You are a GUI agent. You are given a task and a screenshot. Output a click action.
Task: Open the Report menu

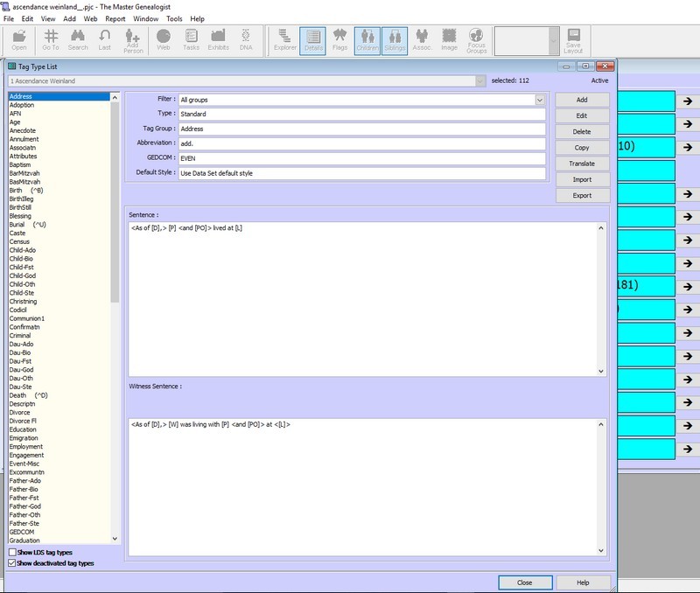pos(115,18)
